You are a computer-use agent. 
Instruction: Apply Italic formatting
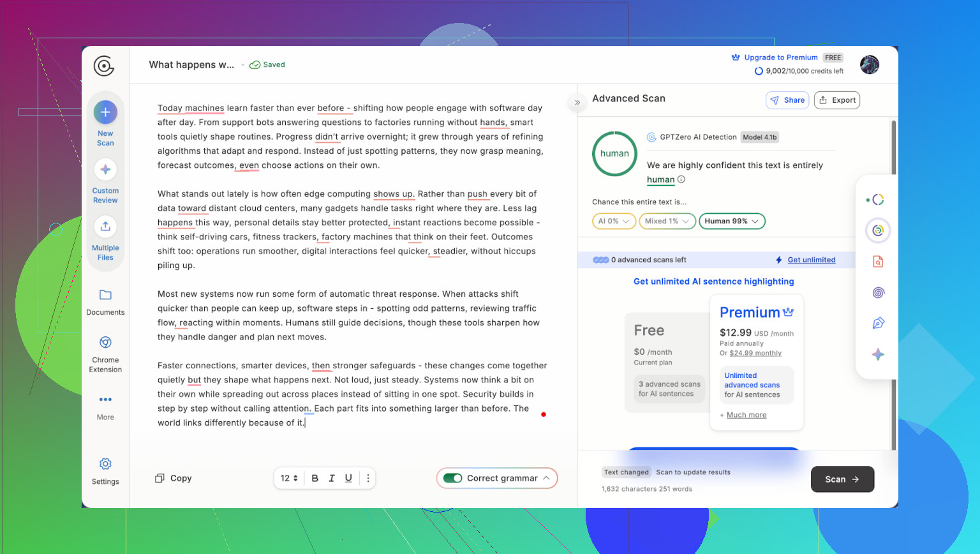coord(332,478)
